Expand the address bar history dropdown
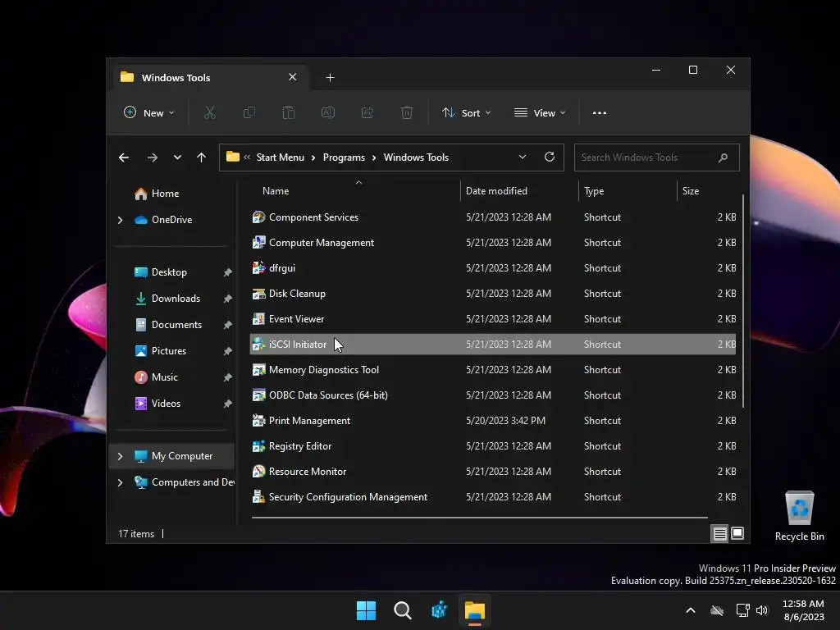This screenshot has height=630, width=840. tap(523, 157)
